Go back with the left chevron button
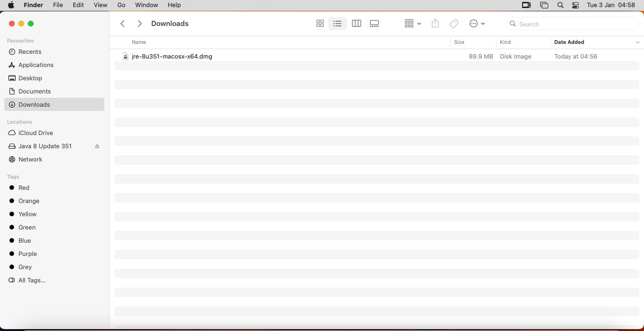The height and width of the screenshot is (331, 644). [122, 24]
